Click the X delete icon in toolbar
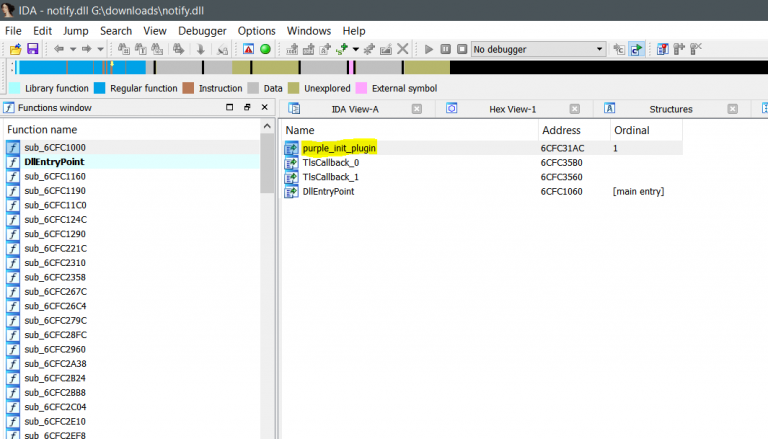Image resolution: width=768 pixels, height=439 pixels. click(x=403, y=49)
